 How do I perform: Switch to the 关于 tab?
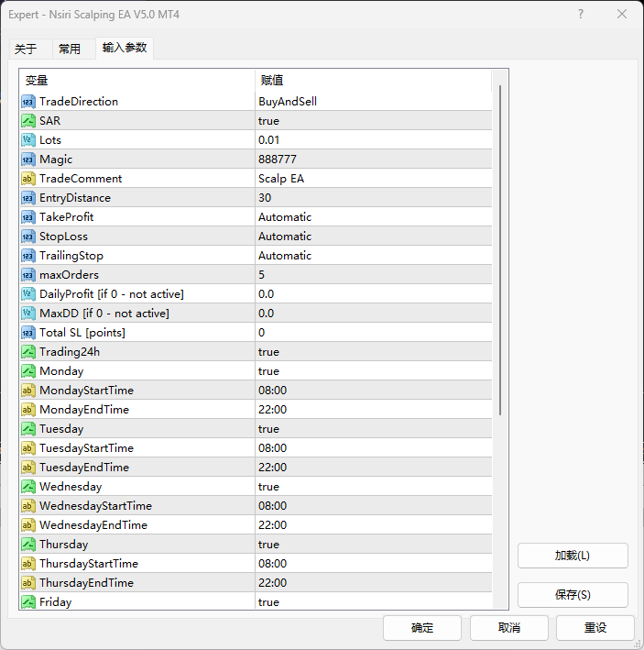(x=26, y=49)
